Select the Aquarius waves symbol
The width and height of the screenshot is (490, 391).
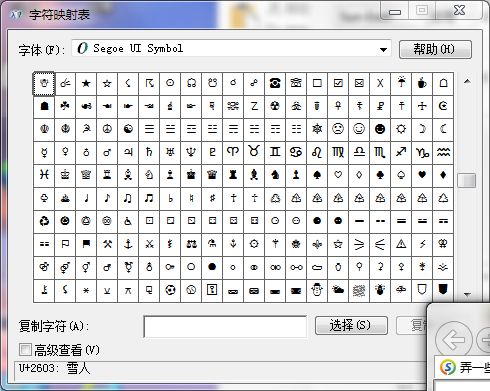point(443,152)
